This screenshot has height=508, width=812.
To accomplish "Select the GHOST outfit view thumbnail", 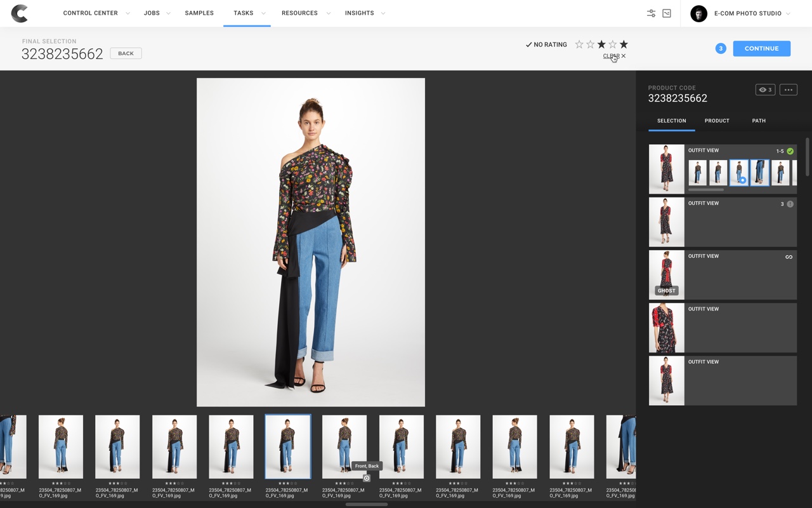I will click(x=666, y=275).
